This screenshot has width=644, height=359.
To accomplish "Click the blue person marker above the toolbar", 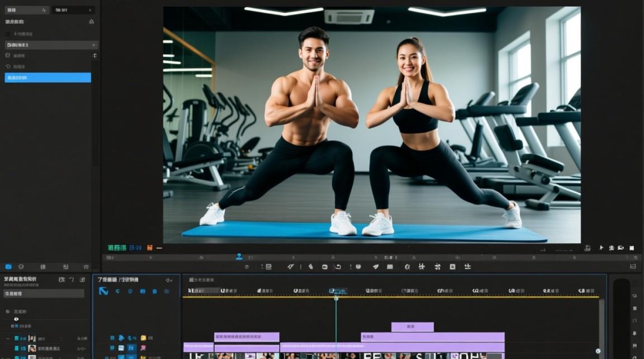I will coord(239,257).
